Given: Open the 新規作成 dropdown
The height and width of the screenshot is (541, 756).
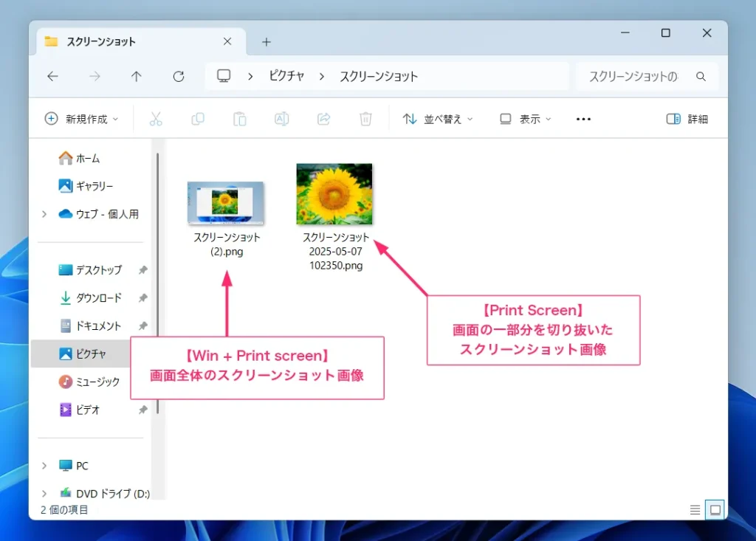Looking at the screenshot, I should pyautogui.click(x=81, y=119).
